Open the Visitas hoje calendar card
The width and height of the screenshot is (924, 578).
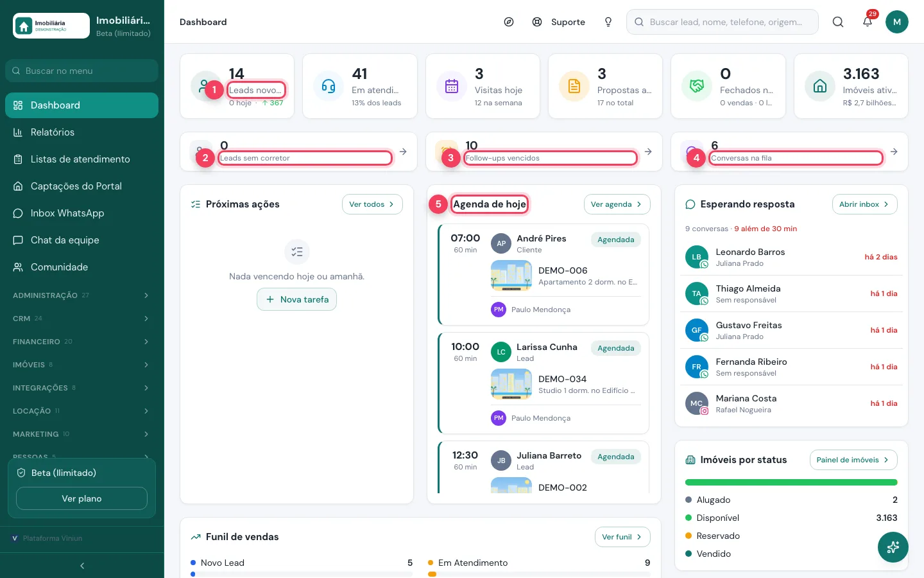tap(483, 86)
